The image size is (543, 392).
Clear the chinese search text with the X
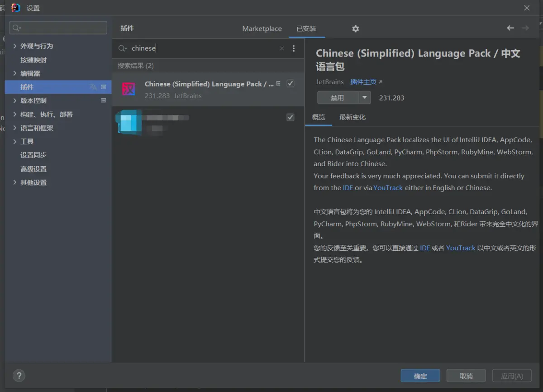281,48
